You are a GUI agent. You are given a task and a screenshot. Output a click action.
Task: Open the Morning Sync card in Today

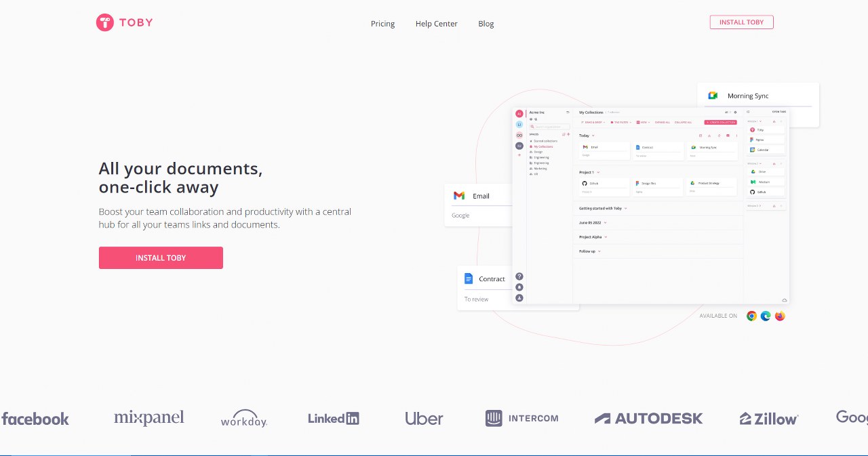coord(713,151)
